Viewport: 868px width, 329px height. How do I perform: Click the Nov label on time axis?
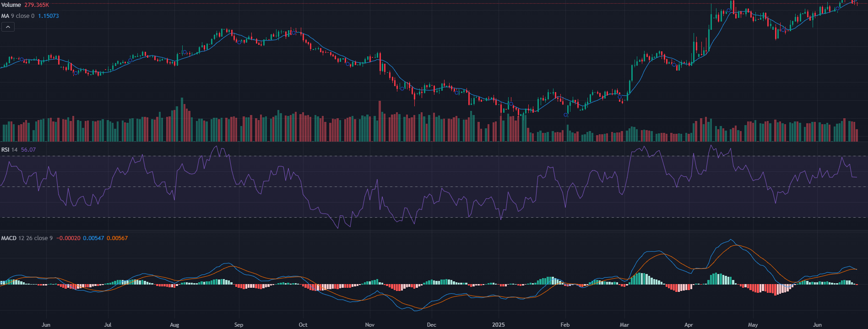coord(370,325)
